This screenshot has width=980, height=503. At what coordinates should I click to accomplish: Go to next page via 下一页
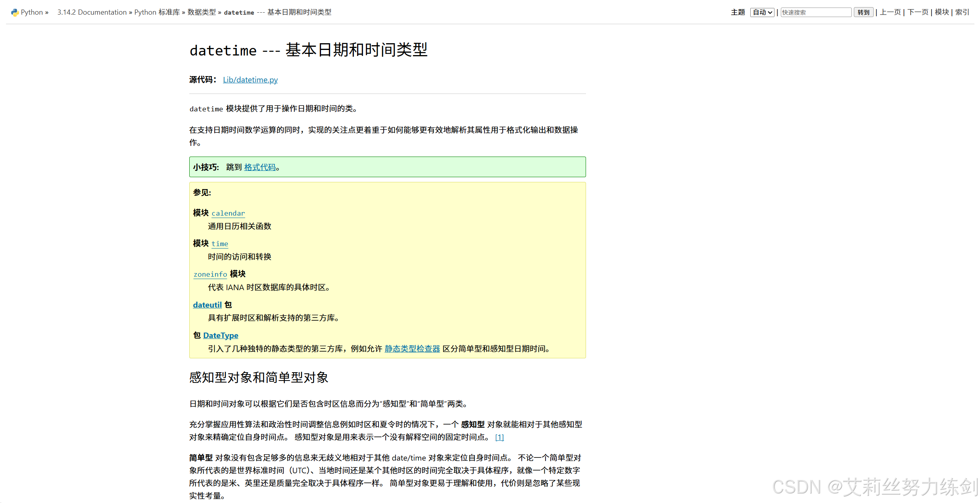coord(918,12)
